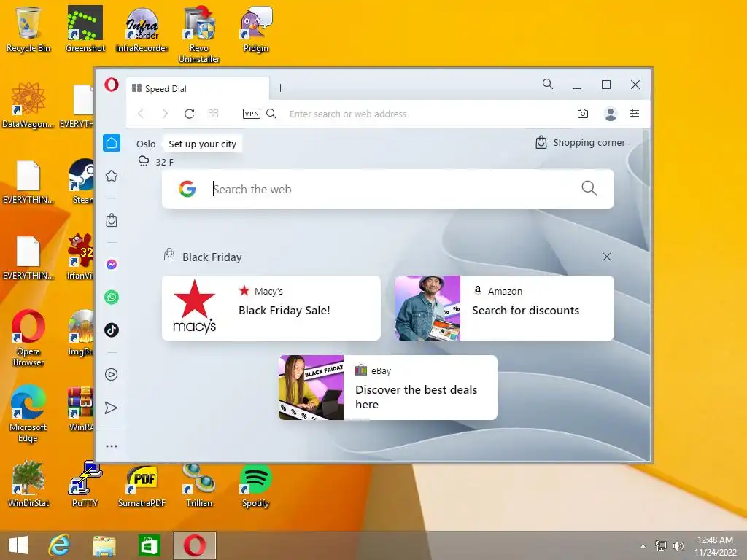This screenshot has height=560, width=747.
Task: Click the Opera taskbar button
Action: tap(194, 545)
